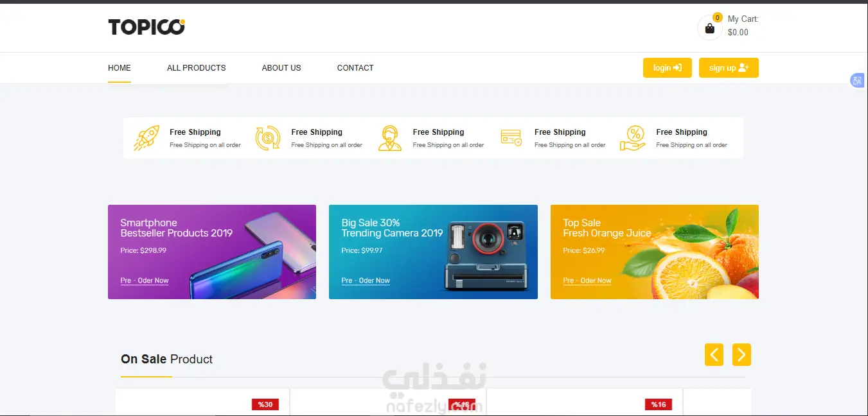Screen dimensions: 868x416
Task: Go to next On Sale products
Action: coord(741,354)
